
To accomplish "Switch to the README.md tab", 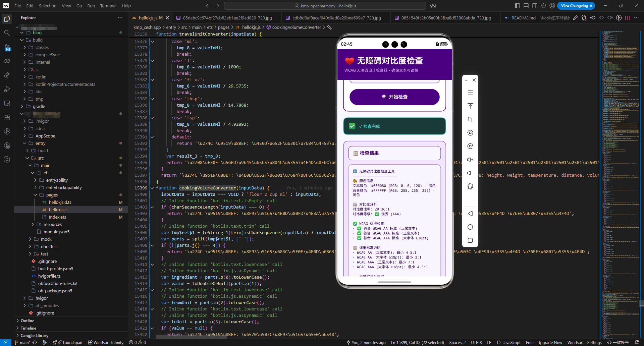I will pyautogui.click(x=523, y=18).
